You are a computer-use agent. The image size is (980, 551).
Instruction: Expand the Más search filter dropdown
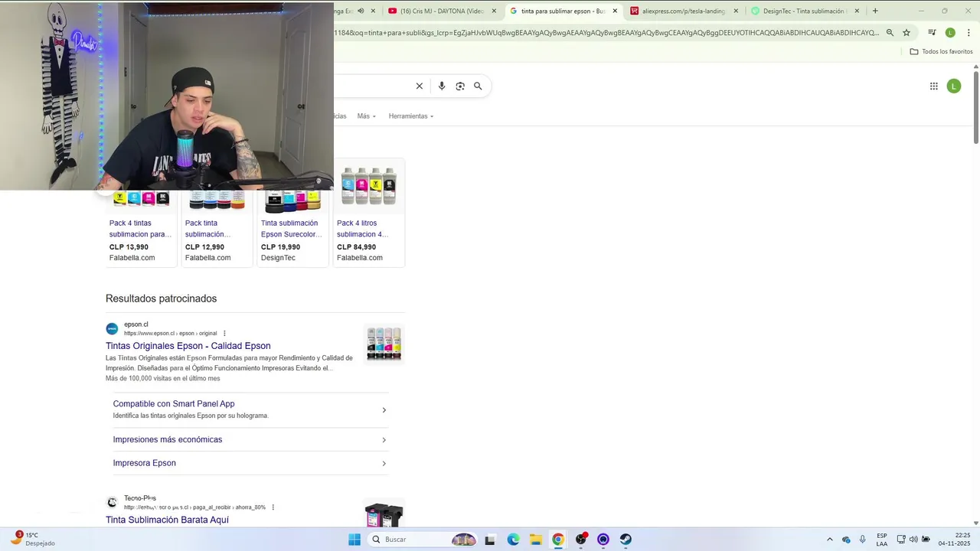click(x=367, y=116)
